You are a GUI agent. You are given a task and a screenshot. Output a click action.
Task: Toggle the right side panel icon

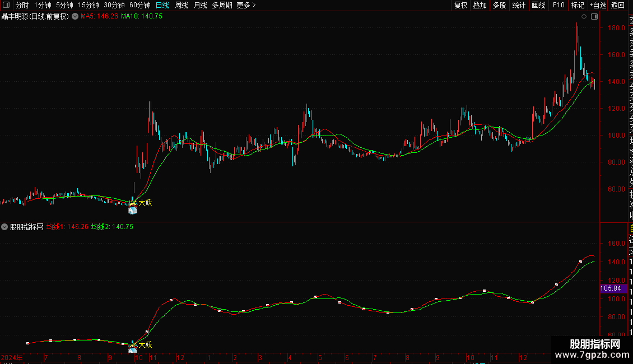[x=594, y=17]
